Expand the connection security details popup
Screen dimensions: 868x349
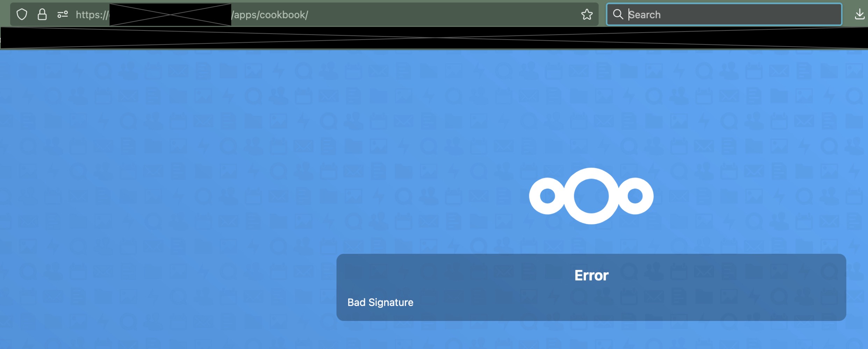click(42, 14)
